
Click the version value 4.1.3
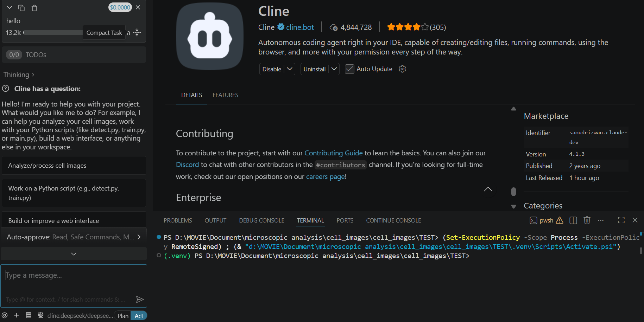click(x=577, y=154)
